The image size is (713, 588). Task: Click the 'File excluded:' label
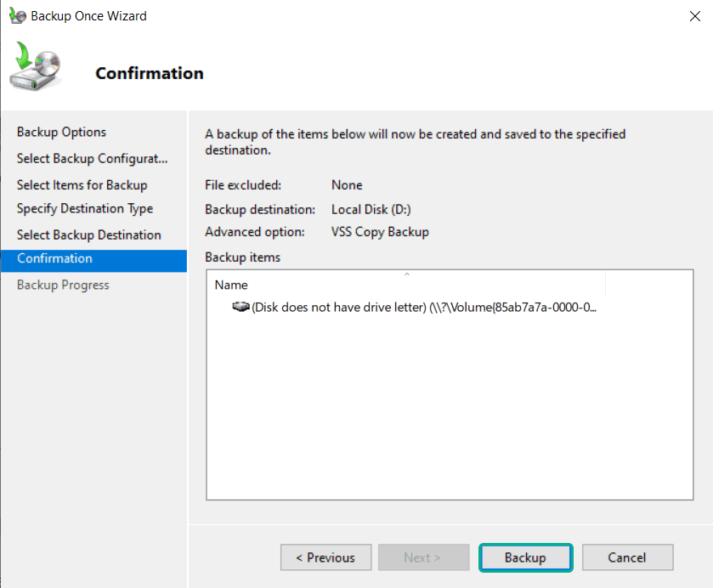tap(243, 185)
